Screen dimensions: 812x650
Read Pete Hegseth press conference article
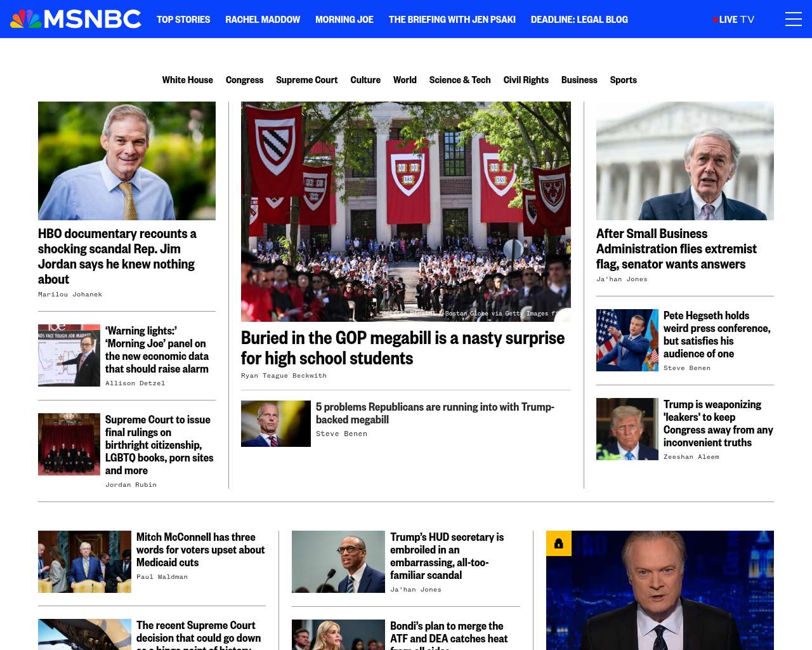[717, 335]
